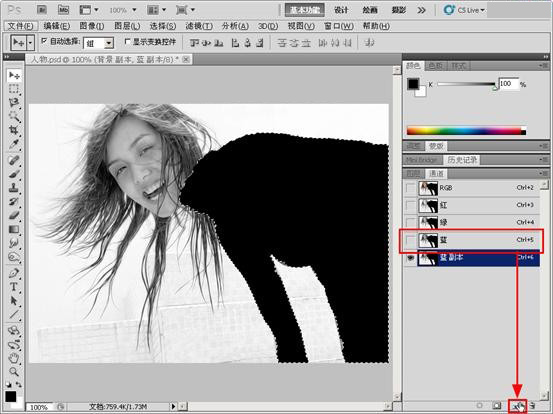
Task: Open the 滤镜(T) menu
Action: click(x=199, y=26)
